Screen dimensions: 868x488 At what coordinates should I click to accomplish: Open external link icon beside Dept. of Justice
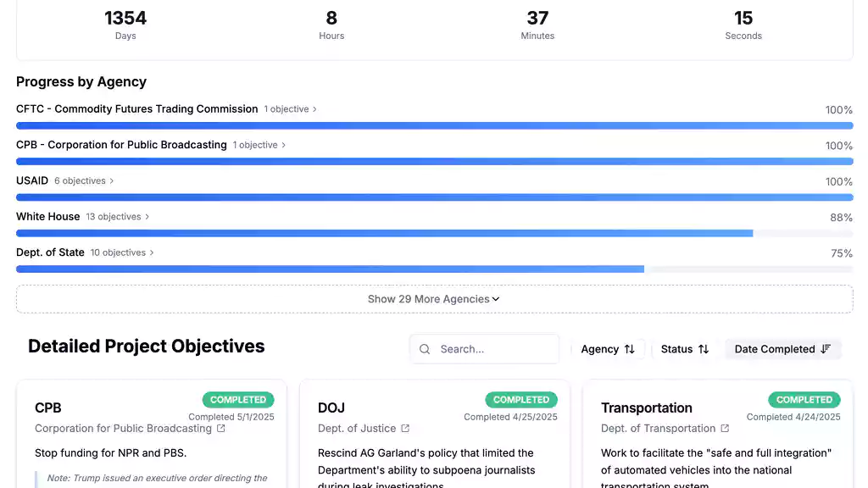pos(405,428)
